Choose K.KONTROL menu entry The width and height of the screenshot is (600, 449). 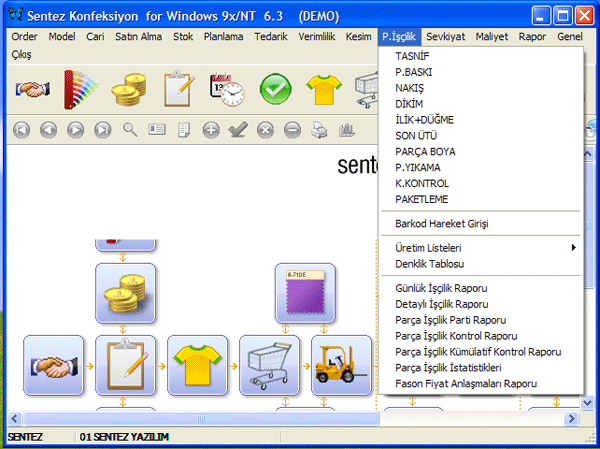tap(482, 183)
